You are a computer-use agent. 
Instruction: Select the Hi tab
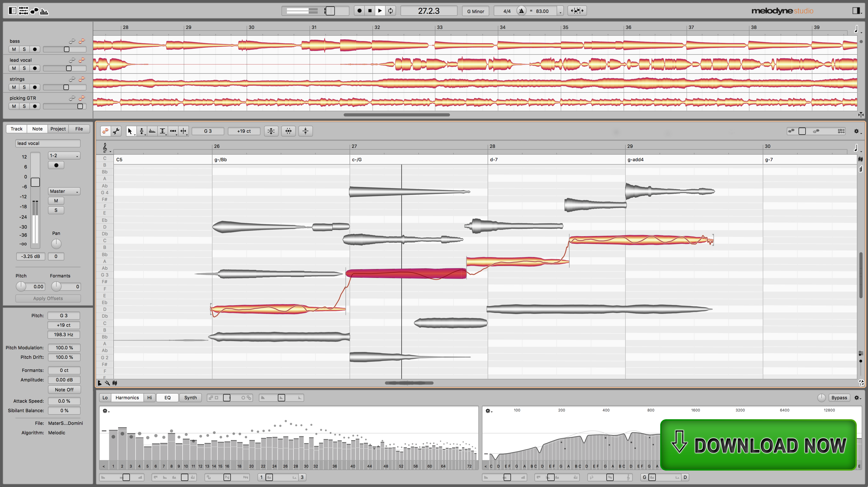[150, 398]
